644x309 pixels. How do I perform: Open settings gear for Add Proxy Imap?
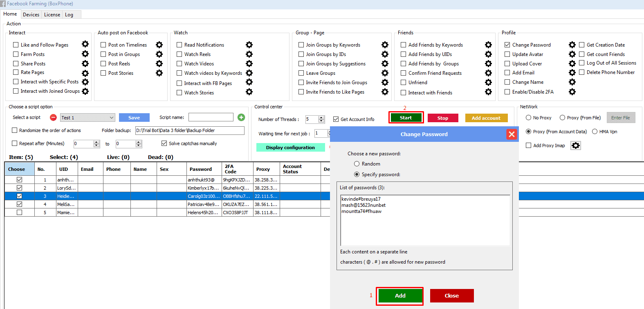pos(576,146)
